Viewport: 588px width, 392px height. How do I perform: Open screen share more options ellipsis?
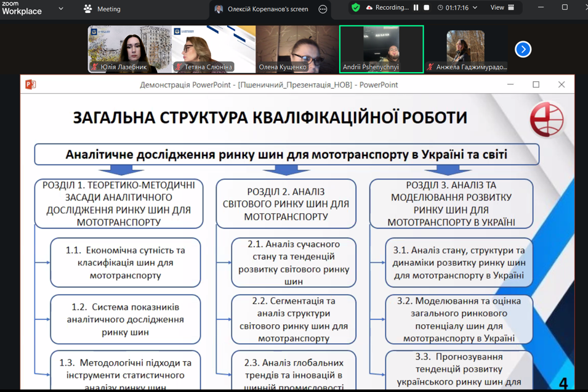point(323,9)
